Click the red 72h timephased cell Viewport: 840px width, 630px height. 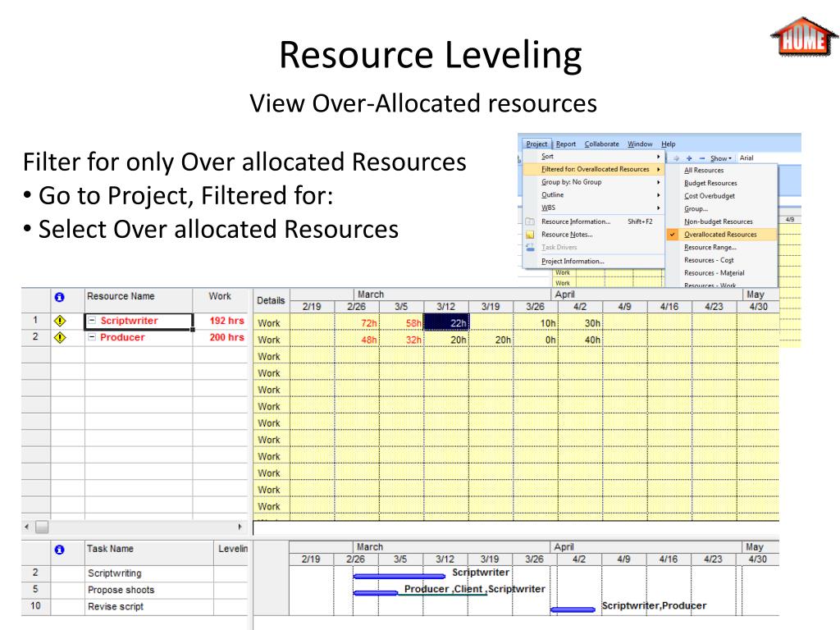point(357,322)
